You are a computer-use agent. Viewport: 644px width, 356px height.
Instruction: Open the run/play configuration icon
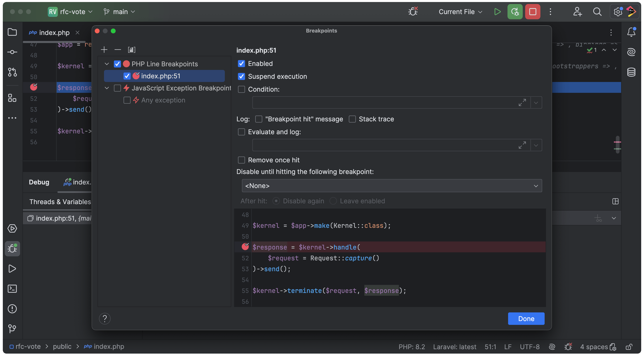pyautogui.click(x=497, y=12)
